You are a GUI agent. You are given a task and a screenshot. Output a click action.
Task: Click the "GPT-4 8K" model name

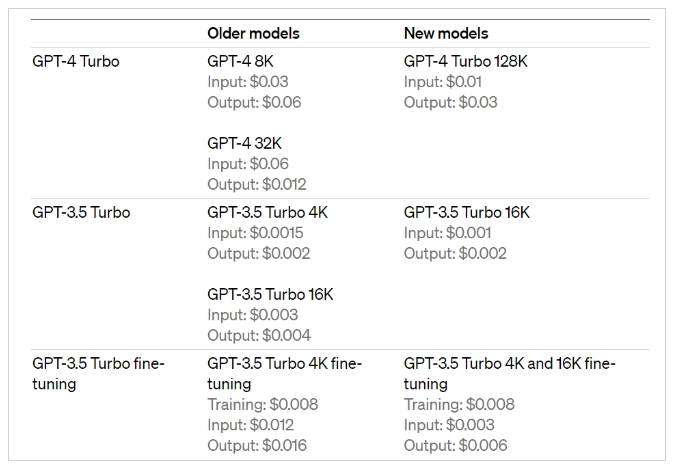point(240,61)
